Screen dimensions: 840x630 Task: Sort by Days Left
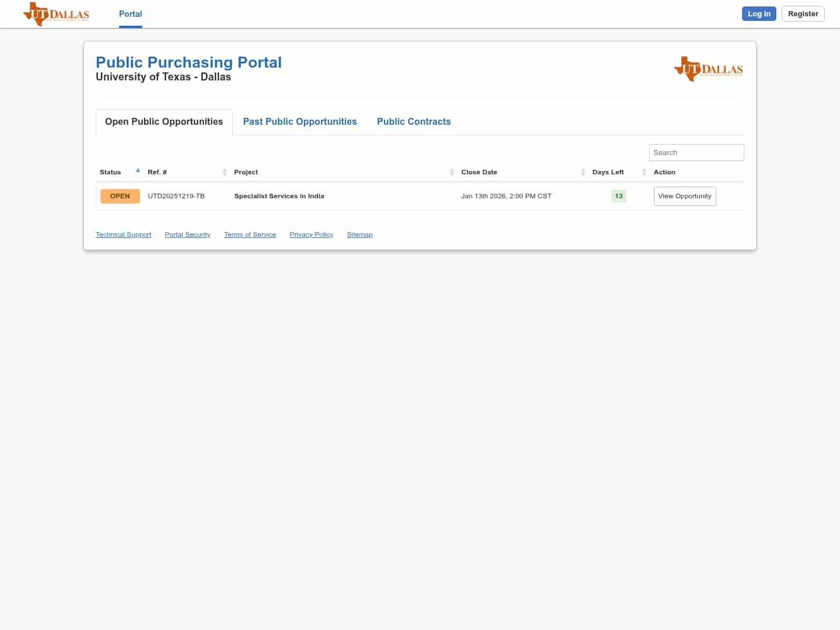pyautogui.click(x=644, y=172)
